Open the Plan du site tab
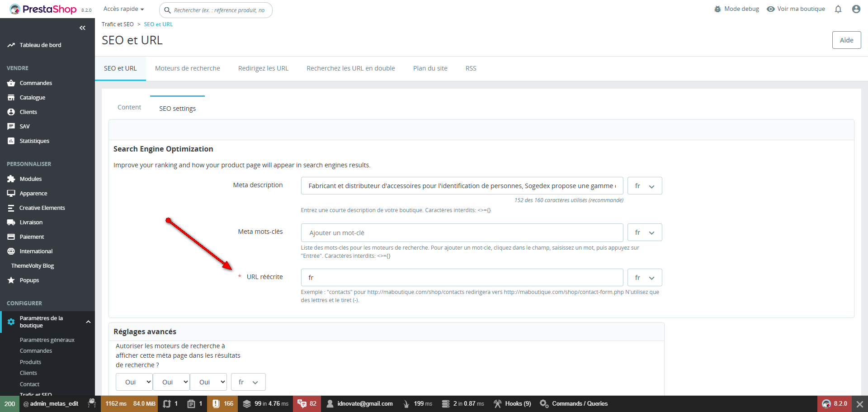 430,68
